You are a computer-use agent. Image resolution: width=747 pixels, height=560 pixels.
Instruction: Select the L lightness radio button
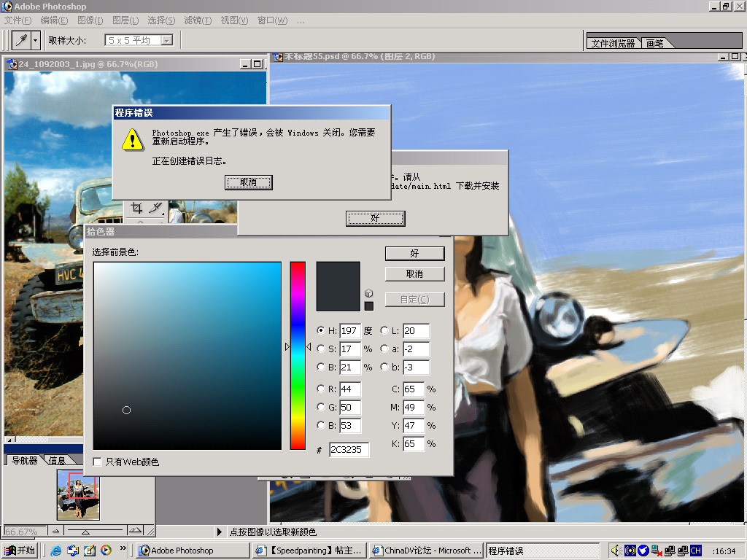[384, 330]
